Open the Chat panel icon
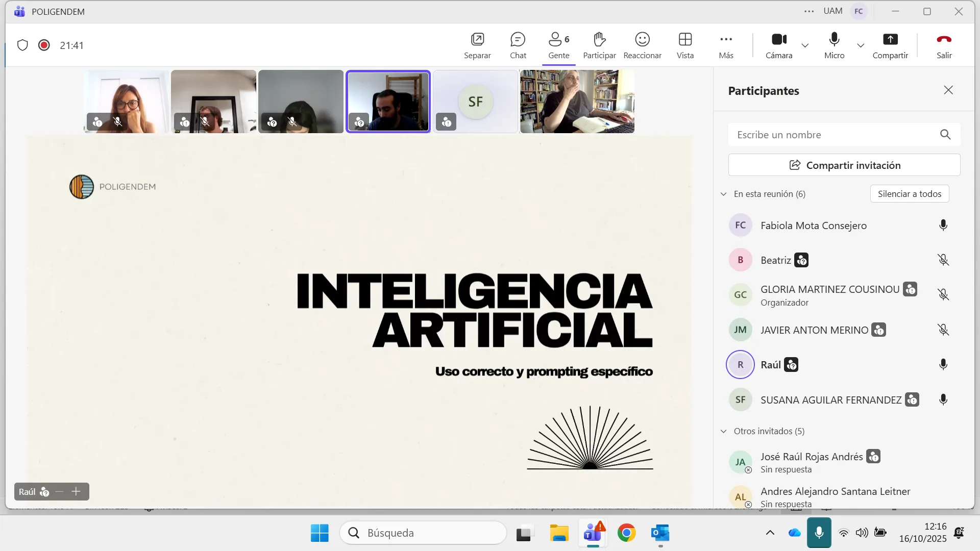 click(x=518, y=40)
